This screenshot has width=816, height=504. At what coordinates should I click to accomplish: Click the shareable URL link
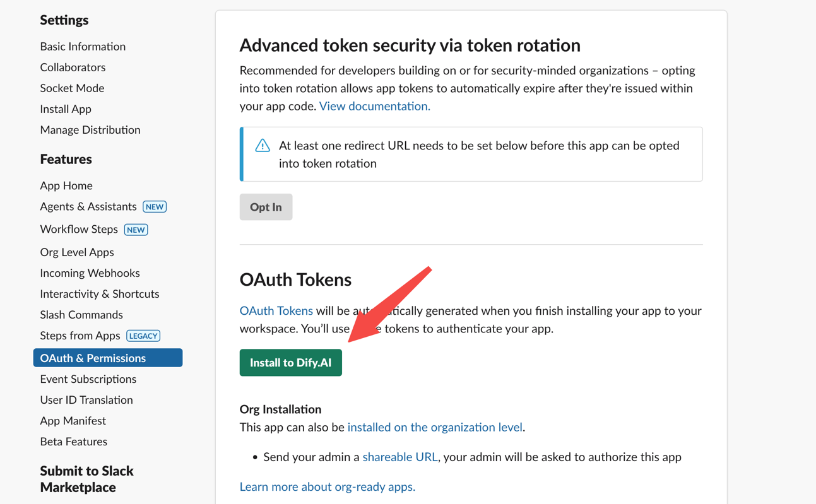(x=399, y=457)
